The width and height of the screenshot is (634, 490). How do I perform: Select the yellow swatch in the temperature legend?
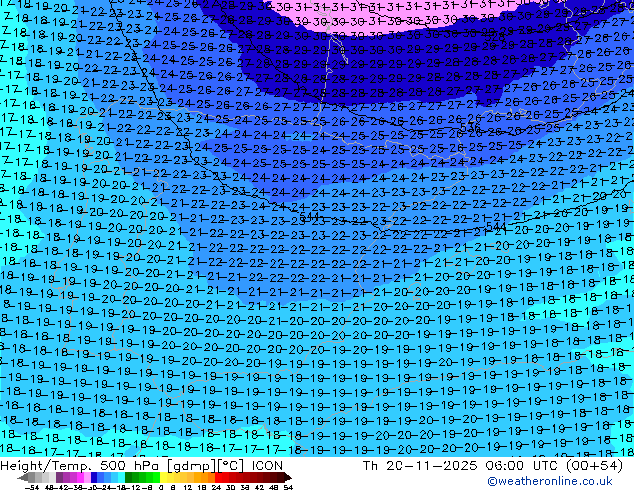163,477
